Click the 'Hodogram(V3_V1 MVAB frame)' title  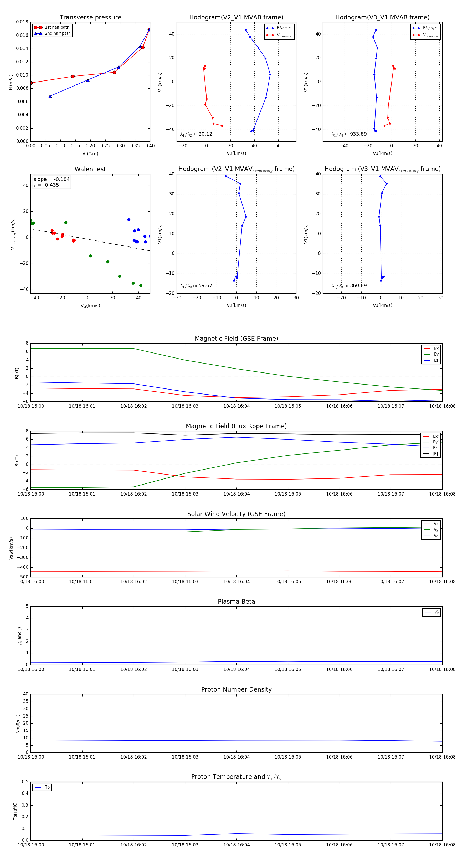point(382,18)
